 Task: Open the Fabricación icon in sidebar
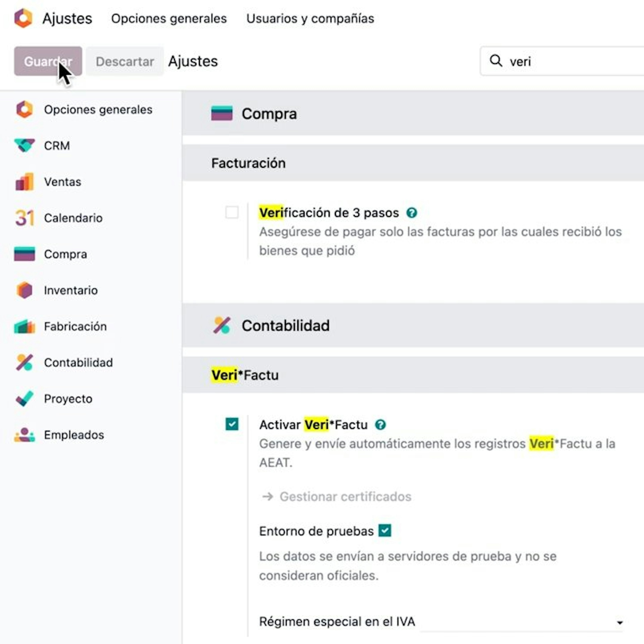coord(24,326)
